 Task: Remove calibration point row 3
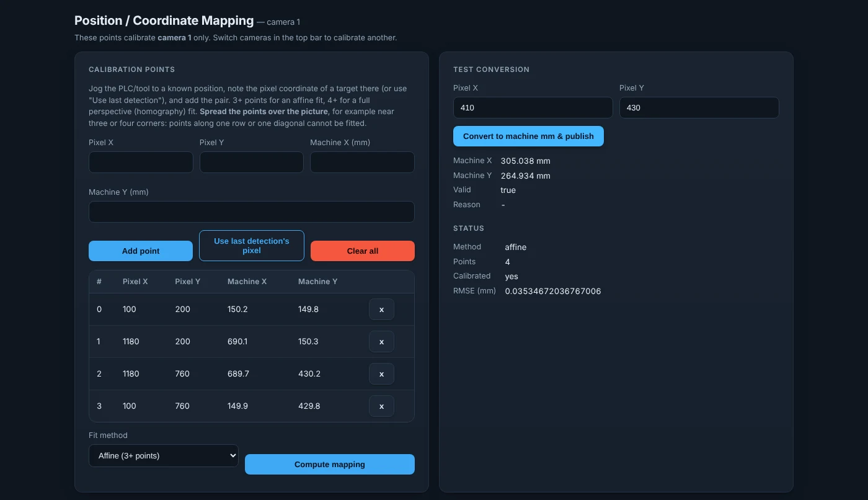(x=381, y=406)
